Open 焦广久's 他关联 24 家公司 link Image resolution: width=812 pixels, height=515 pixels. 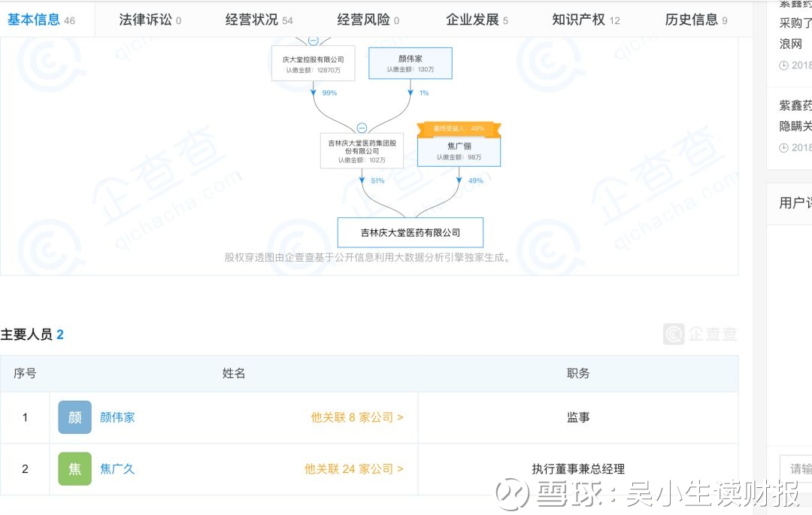point(353,468)
